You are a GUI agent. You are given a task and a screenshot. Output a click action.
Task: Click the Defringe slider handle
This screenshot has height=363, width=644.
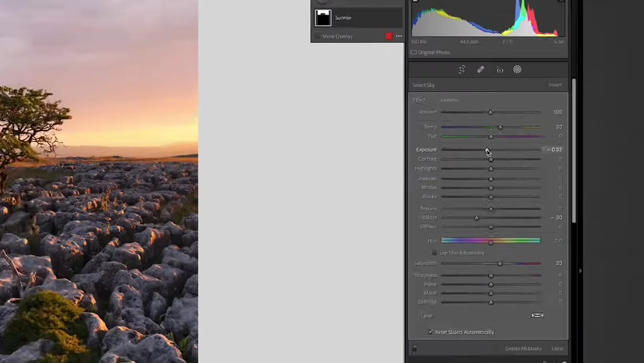tap(491, 302)
